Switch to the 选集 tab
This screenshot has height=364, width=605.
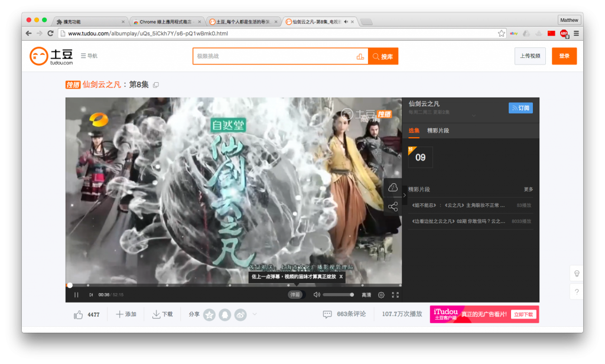coord(414,131)
